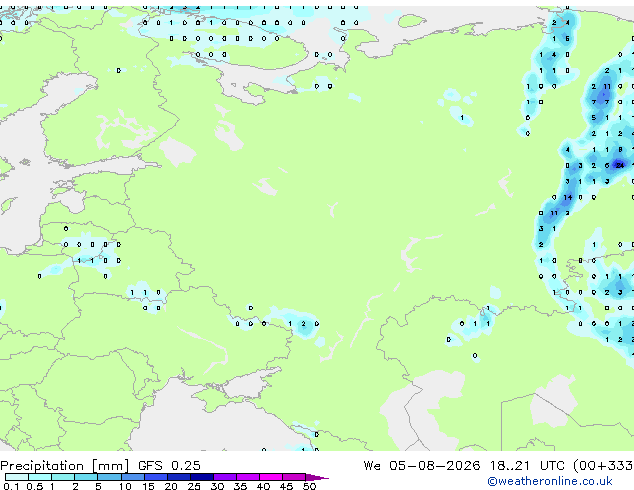Screen dimensions: 634x490
Task: Select the 20–25 mm legend color box
Action: (179, 477)
